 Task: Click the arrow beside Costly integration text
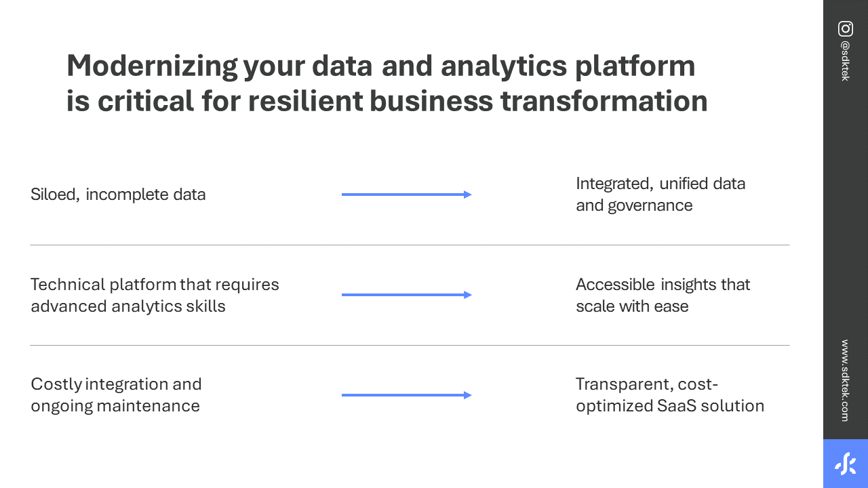click(406, 395)
